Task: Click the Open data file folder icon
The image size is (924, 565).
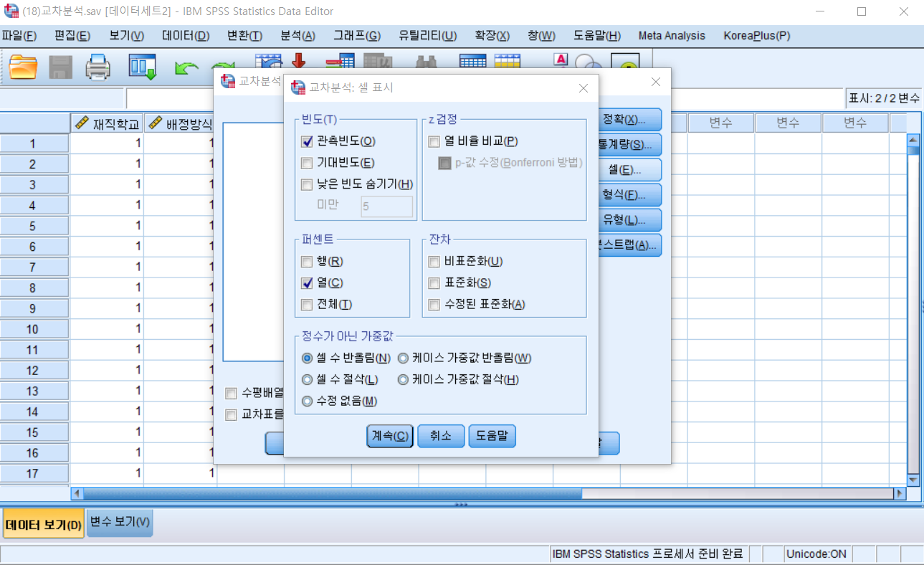Action: point(23,67)
